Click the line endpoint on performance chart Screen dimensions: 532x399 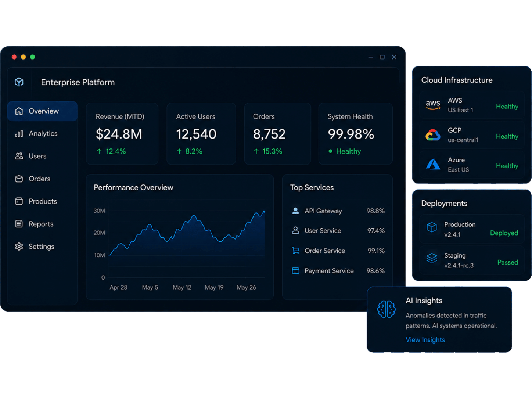(264, 212)
